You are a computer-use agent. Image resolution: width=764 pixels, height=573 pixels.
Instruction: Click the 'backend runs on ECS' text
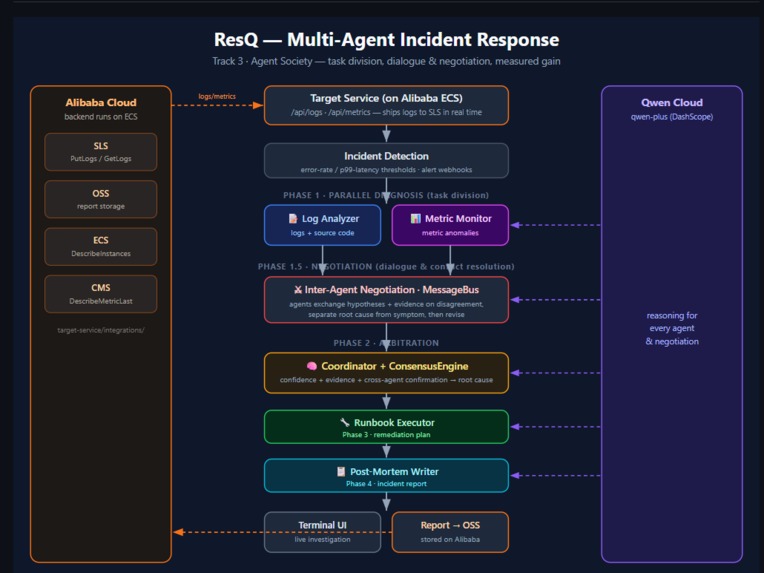click(x=101, y=117)
